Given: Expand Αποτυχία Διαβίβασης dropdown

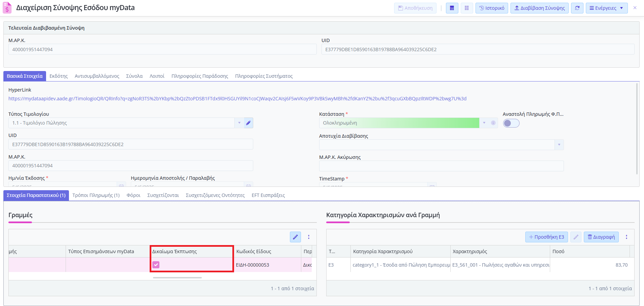Looking at the screenshot, I should click(x=559, y=145).
